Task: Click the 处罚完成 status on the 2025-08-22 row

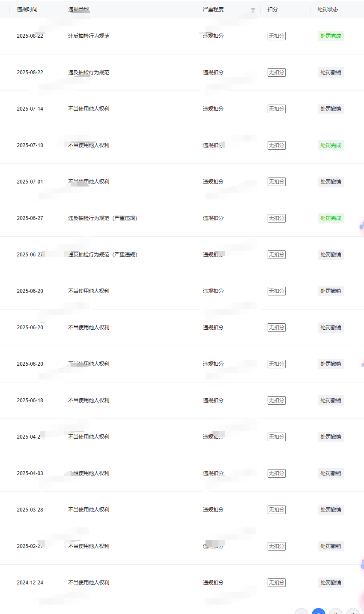Action: click(x=331, y=36)
